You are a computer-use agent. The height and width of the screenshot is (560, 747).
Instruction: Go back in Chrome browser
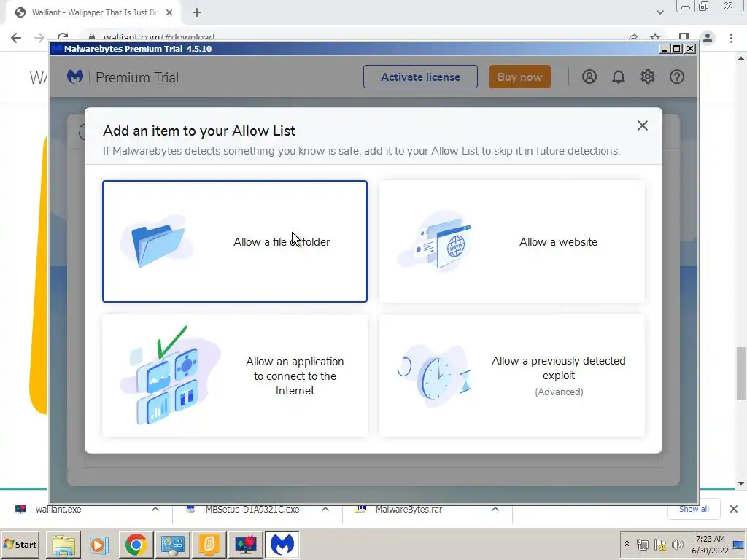[x=16, y=38]
